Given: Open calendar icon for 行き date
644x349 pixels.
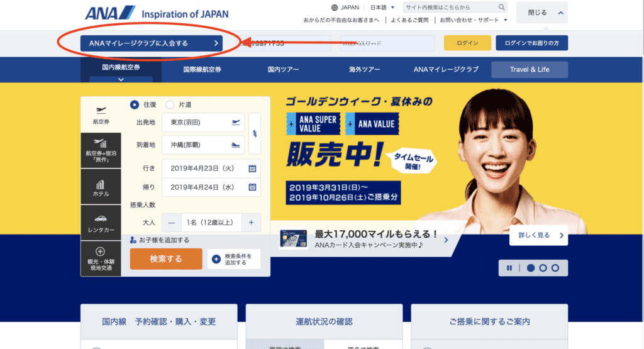Looking at the screenshot, I should point(252,169).
